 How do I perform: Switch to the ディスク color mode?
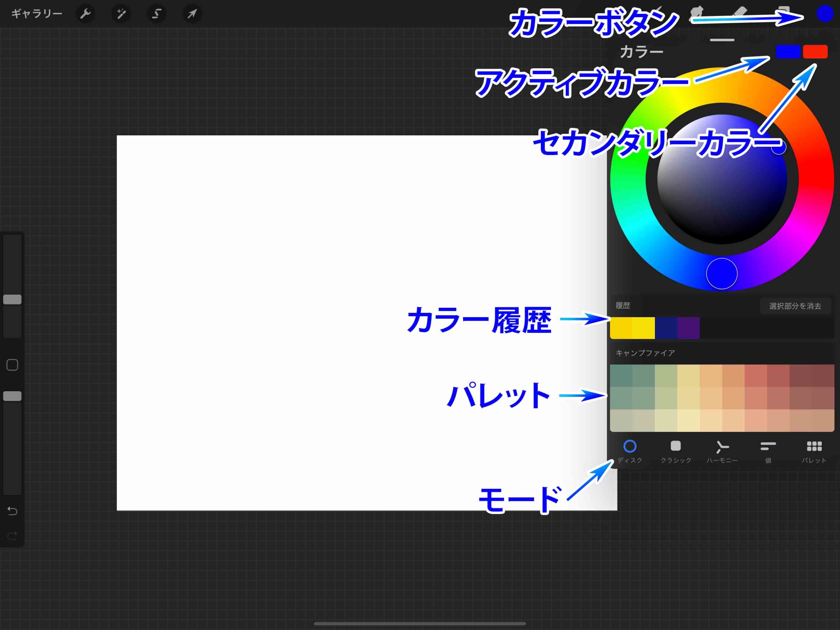[x=630, y=451]
